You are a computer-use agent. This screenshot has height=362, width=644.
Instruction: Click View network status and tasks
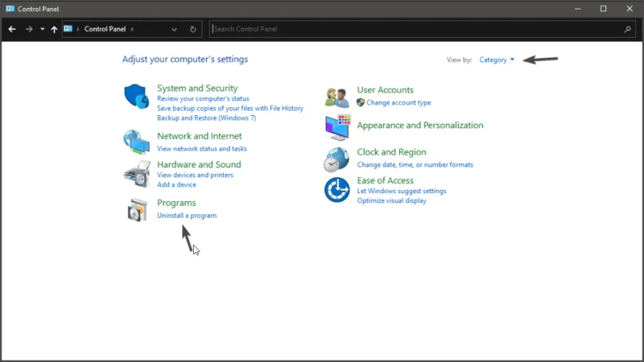point(202,149)
